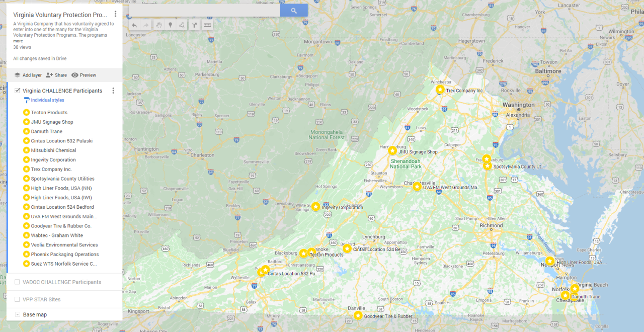Viewport: 644px width, 332px height.
Task: Click the Trex Company Inc. star marker on map
Action: pos(440,90)
